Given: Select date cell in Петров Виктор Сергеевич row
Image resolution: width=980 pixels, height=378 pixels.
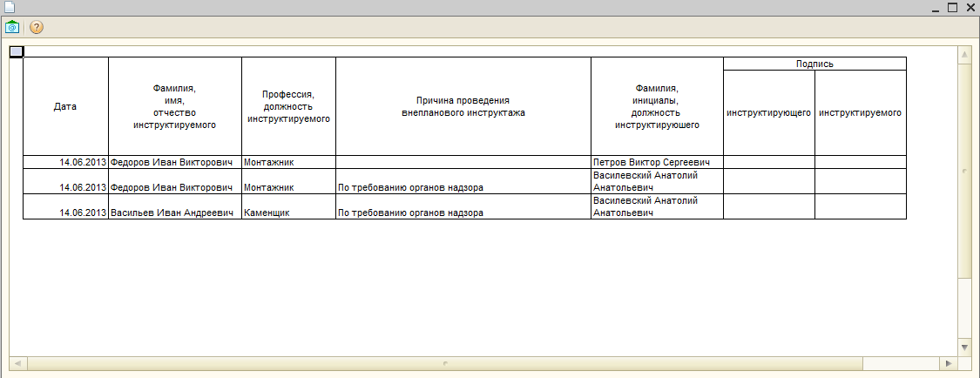Looking at the screenshot, I should pyautogui.click(x=65, y=162).
